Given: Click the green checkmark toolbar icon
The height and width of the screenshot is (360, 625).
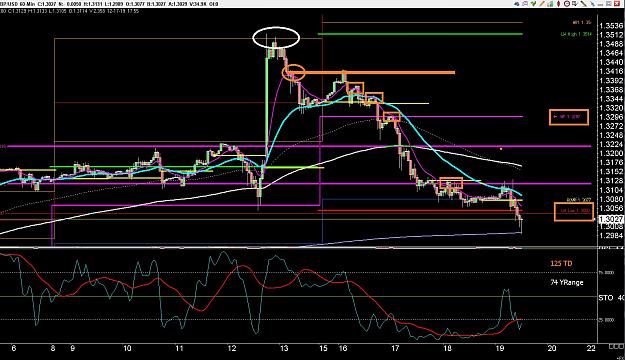Looking at the screenshot, I should click(533, 4).
